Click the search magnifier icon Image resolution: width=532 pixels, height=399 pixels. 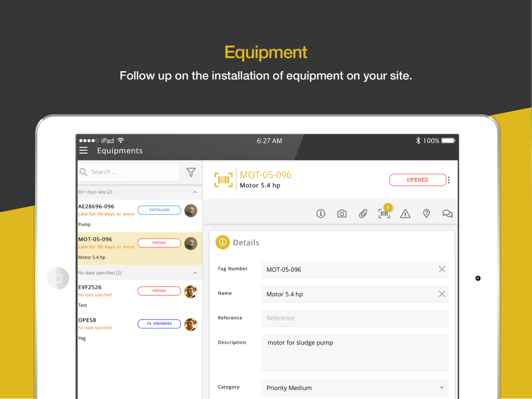[84, 172]
